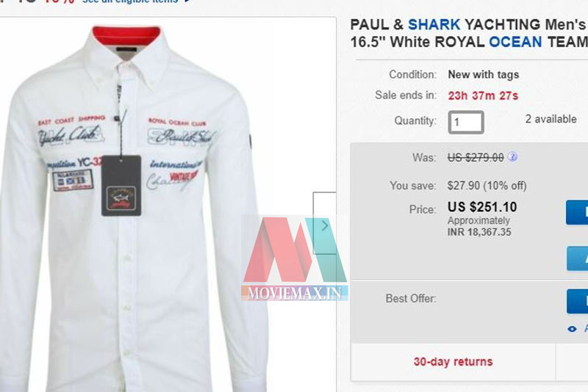This screenshot has height=392, width=588.
Task: Click the red sale countdown timer
Action: coord(483,96)
